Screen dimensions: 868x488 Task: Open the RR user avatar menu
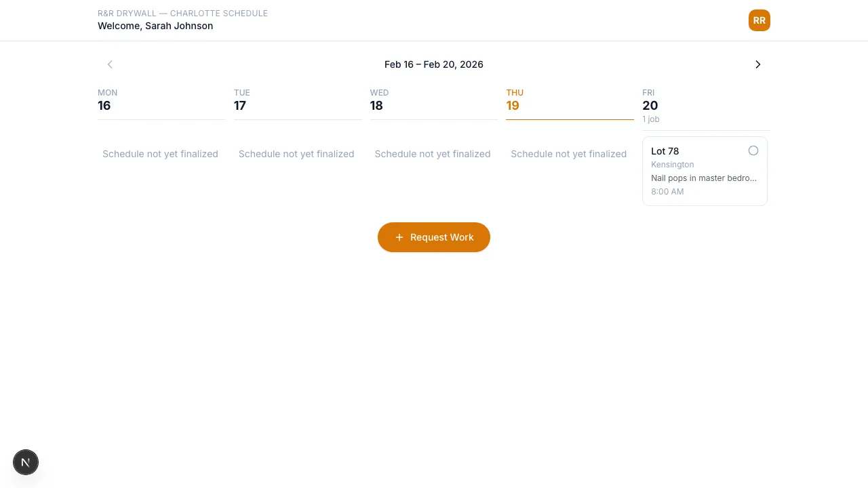[x=759, y=20]
